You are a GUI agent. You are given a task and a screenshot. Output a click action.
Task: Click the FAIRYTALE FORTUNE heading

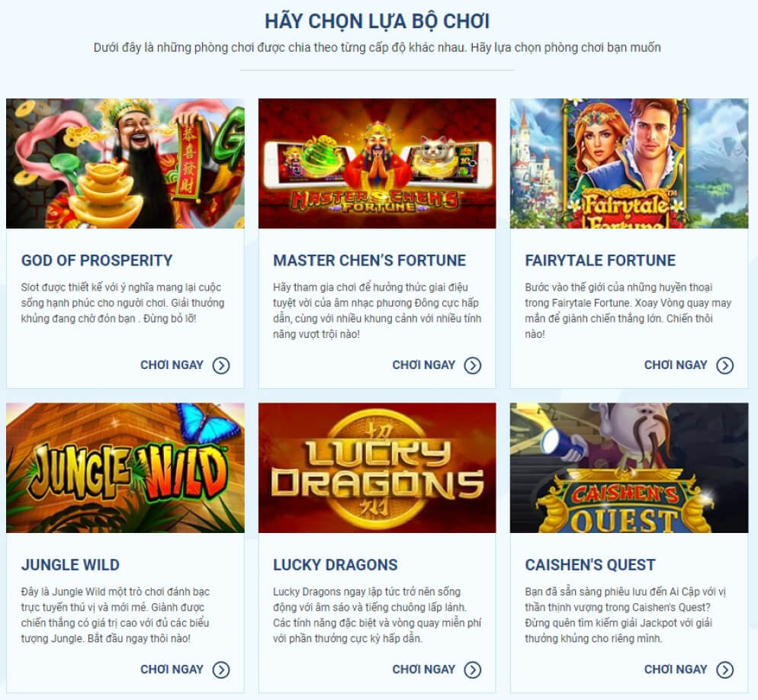coord(600,260)
